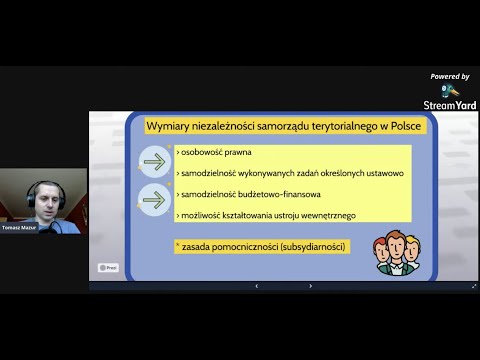Click the 'Powered by' text
This screenshot has width=480, height=360.
point(450,77)
